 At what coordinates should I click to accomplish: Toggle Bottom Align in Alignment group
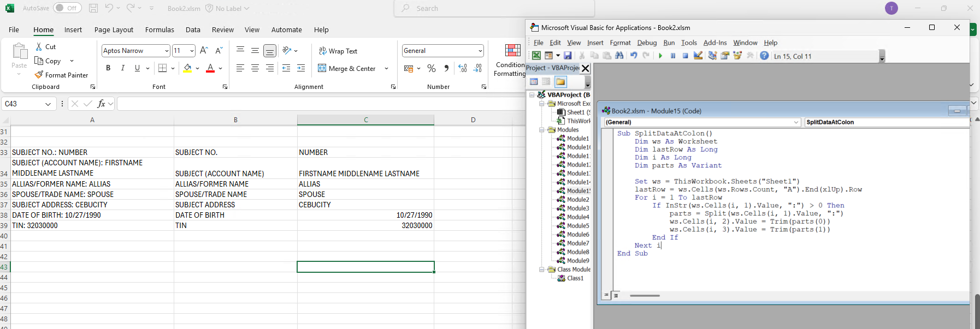pyautogui.click(x=270, y=51)
